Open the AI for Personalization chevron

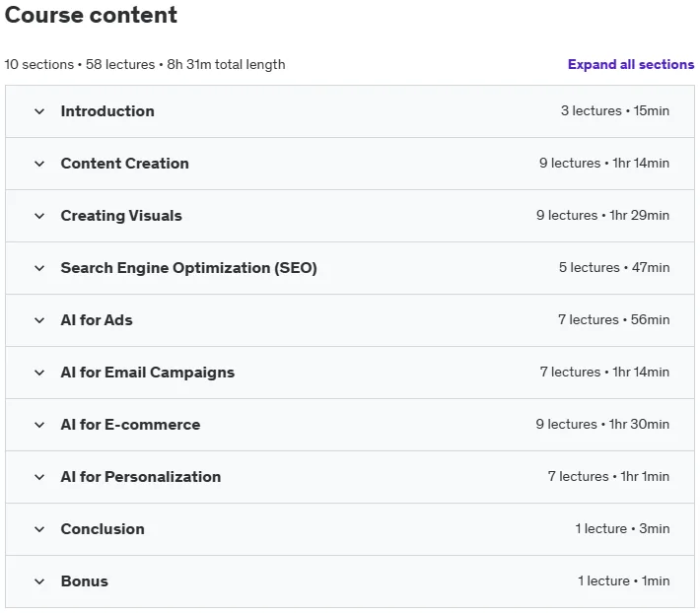(x=39, y=476)
